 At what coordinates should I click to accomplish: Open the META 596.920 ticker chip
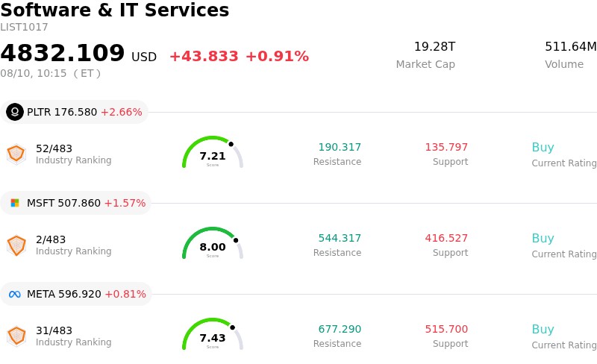click(x=76, y=294)
